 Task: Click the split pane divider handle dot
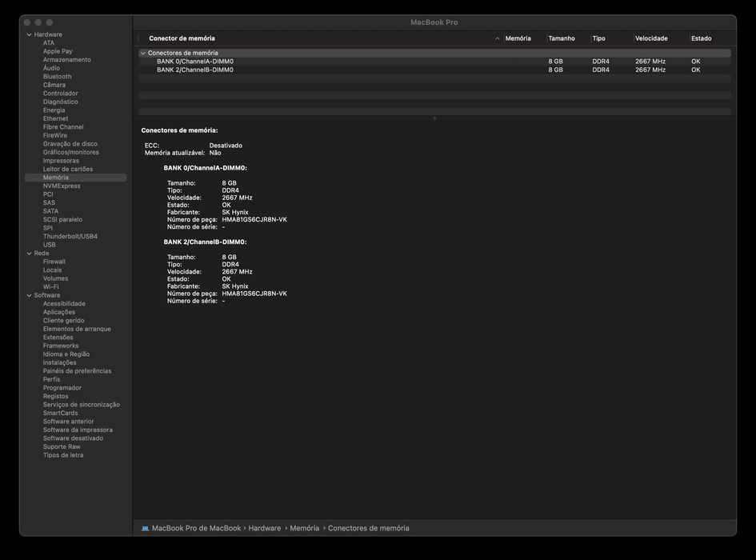click(435, 118)
